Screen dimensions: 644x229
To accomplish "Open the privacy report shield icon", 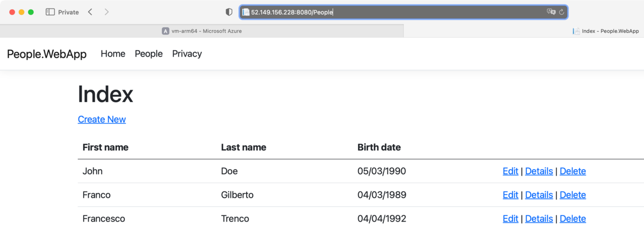I will click(x=229, y=12).
